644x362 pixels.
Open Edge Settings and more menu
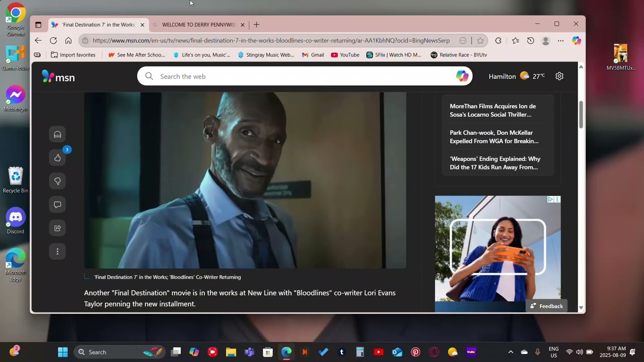pos(560,41)
